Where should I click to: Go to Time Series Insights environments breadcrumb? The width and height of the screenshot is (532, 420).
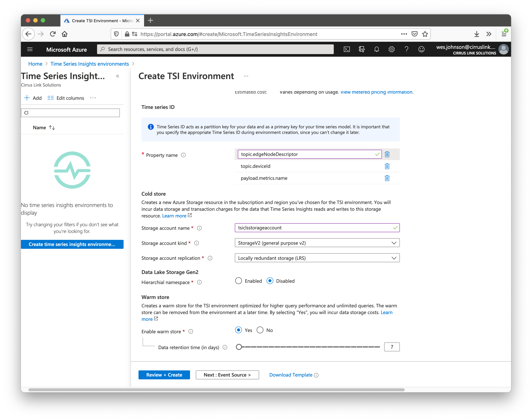pyautogui.click(x=90, y=64)
